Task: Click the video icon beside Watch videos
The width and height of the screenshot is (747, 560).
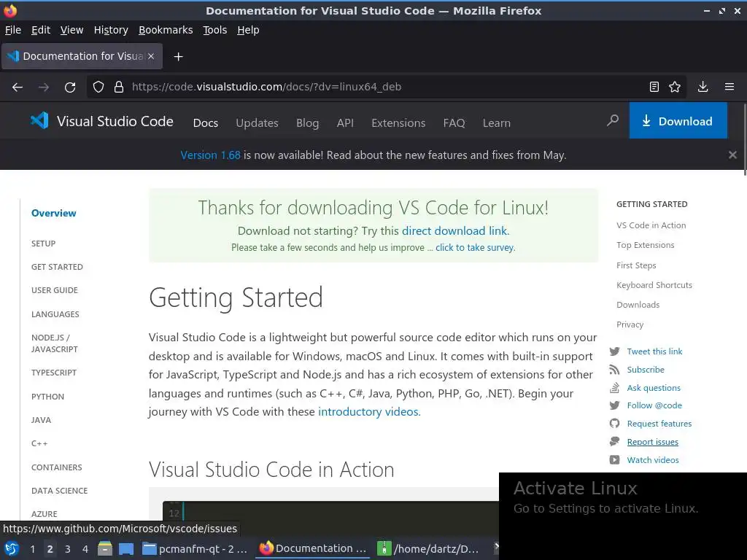Action: pos(614,460)
